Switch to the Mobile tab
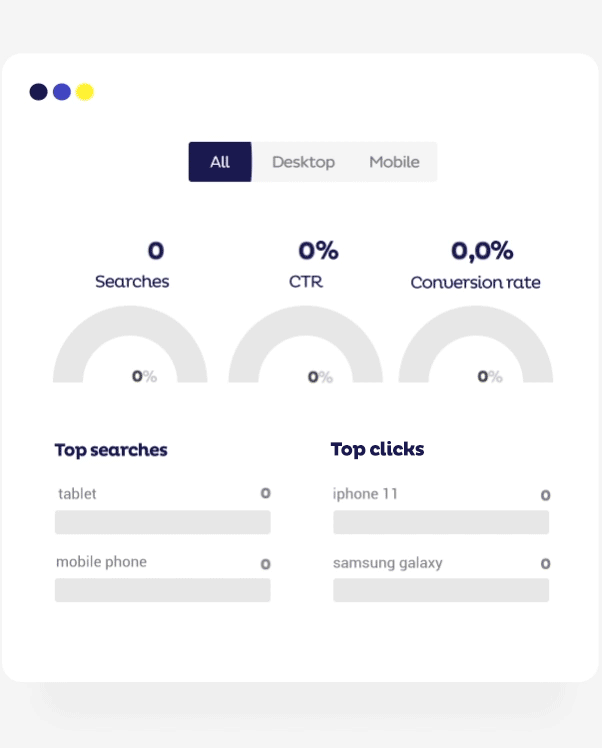This screenshot has height=748, width=602. click(x=394, y=162)
